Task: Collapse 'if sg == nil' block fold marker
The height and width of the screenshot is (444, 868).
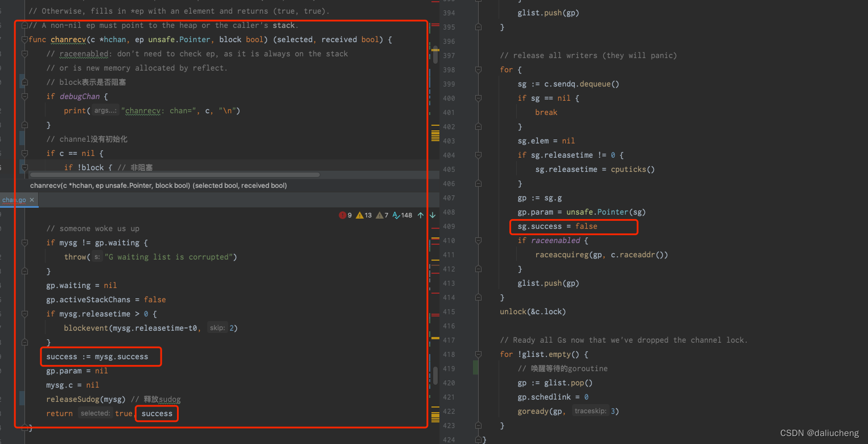Action: pos(479,98)
